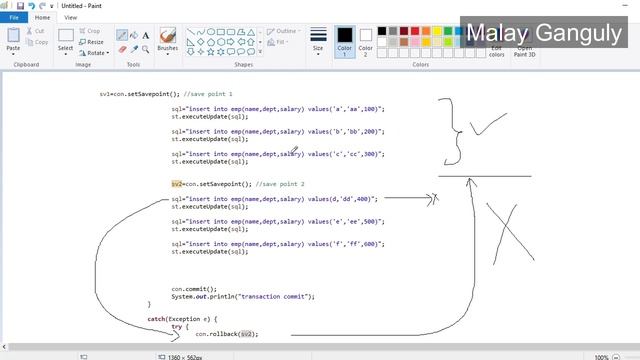Open the Paste dropdown arrow

click(x=13, y=54)
